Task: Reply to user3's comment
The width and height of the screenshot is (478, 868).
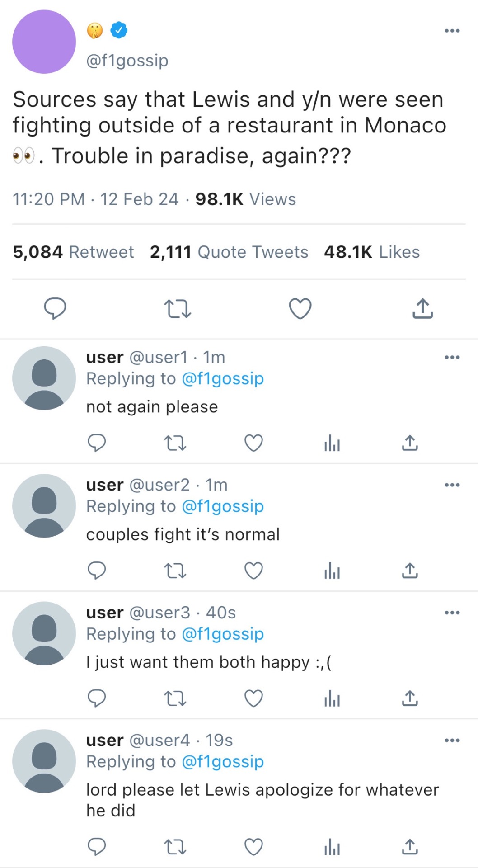Action: pyautogui.click(x=97, y=698)
